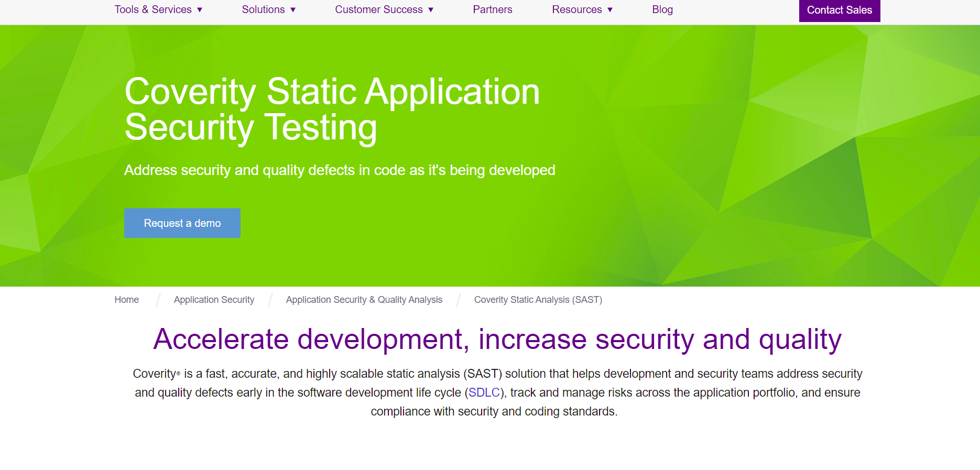Select Coverity Static Analysis (SAST) breadcrumb
Screen dimensions: 980x470
[x=538, y=300]
